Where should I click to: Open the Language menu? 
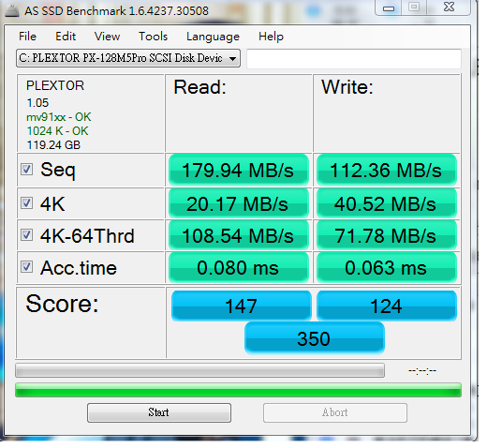point(213,37)
